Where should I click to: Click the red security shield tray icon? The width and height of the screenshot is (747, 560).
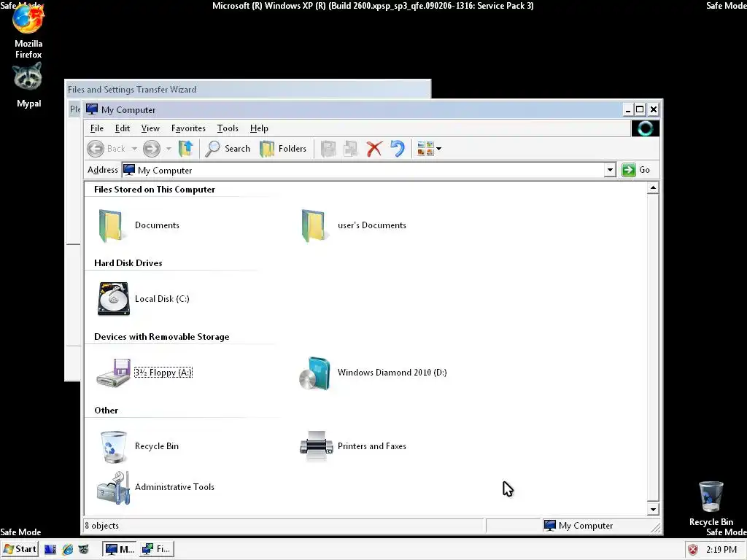[693, 550]
